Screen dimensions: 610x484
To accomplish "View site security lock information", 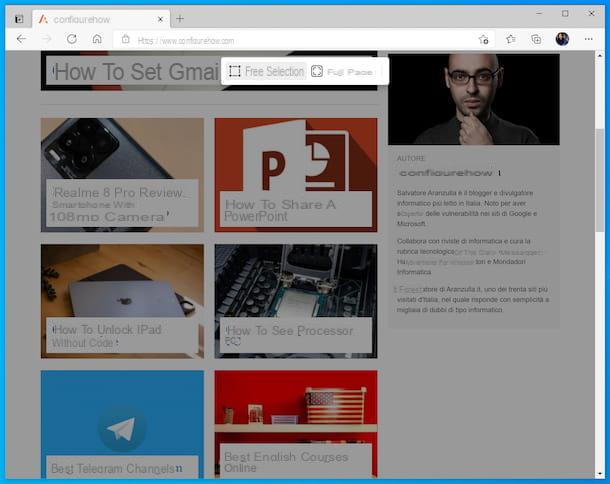I will (x=125, y=39).
